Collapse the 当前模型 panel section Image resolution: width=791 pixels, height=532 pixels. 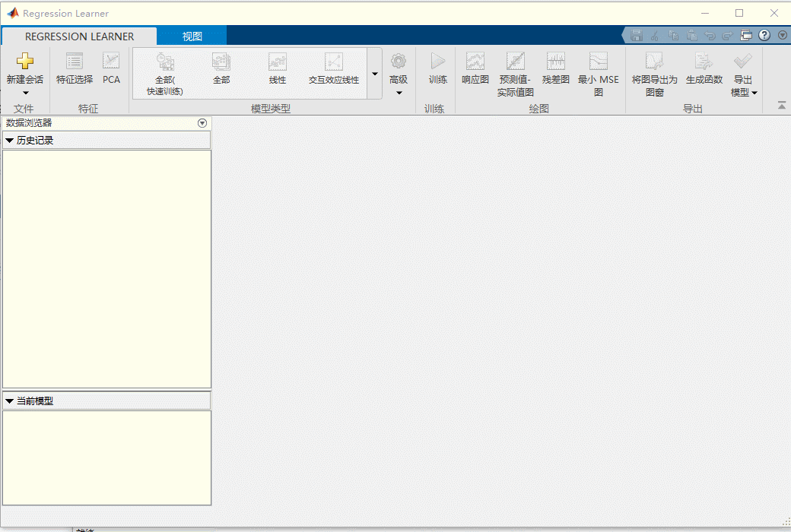pyautogui.click(x=10, y=401)
